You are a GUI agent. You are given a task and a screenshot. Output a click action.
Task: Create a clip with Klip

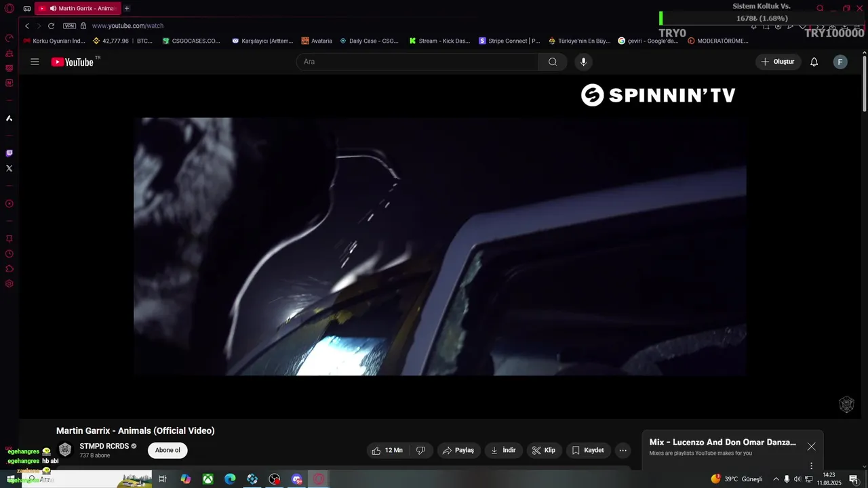tap(545, 450)
